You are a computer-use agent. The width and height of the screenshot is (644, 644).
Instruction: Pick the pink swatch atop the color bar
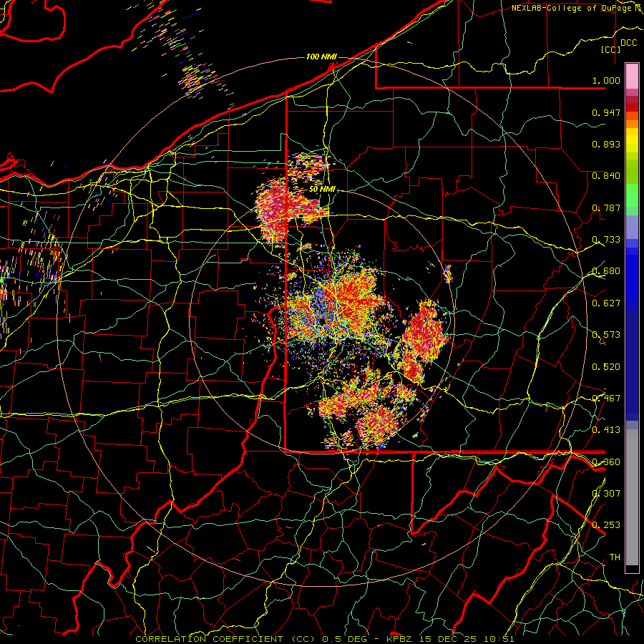tap(632, 76)
